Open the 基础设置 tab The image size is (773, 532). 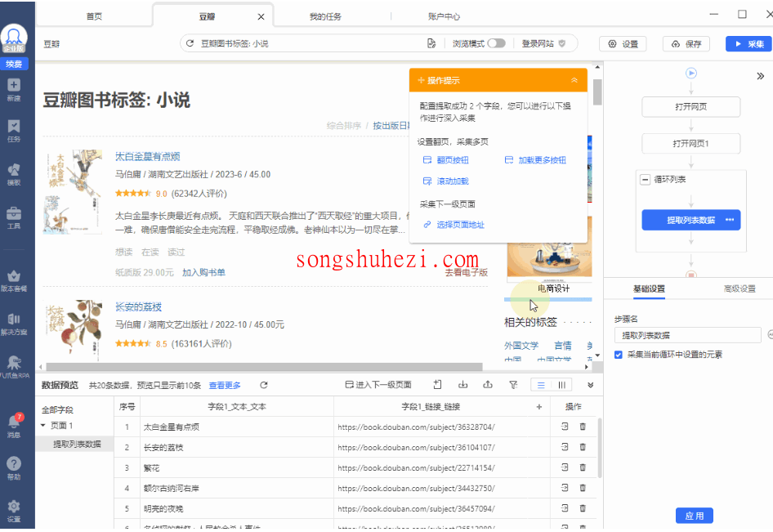coord(649,289)
